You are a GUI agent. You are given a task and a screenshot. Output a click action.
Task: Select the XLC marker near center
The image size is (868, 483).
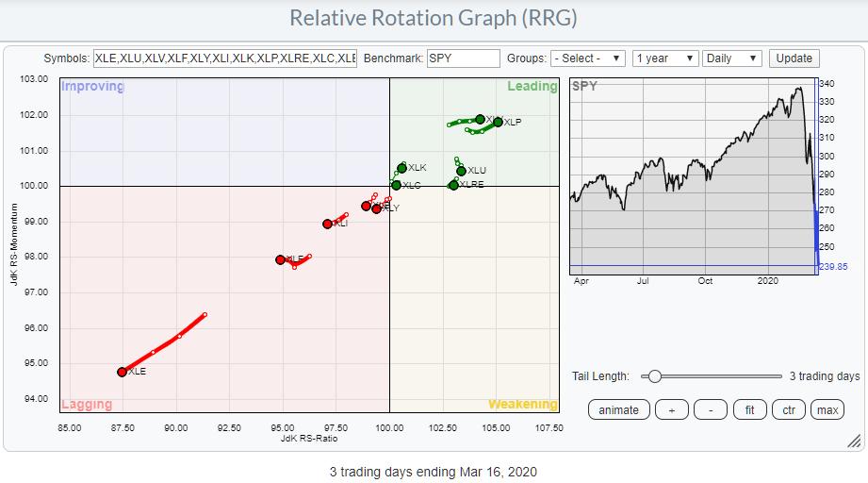pyautogui.click(x=397, y=185)
